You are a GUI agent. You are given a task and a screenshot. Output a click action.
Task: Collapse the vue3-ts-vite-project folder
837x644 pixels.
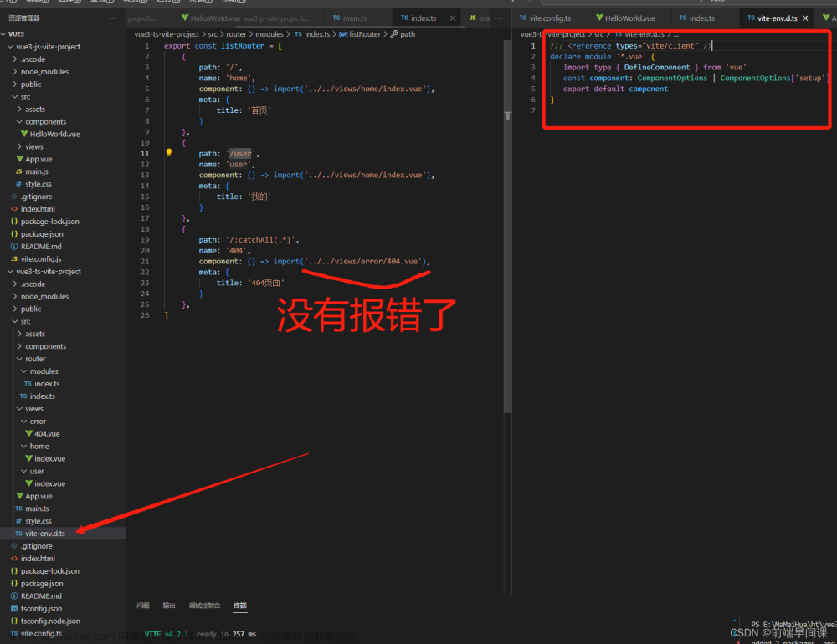point(10,272)
